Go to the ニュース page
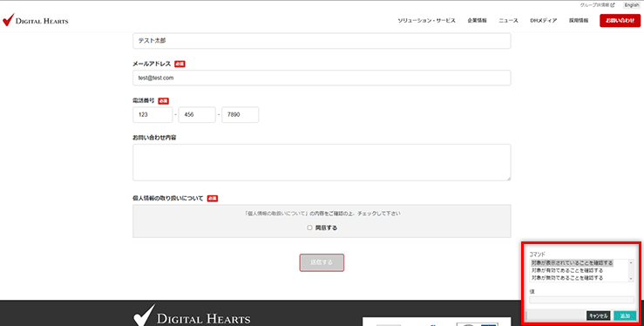The height and width of the screenshot is (326, 644). coord(508,21)
